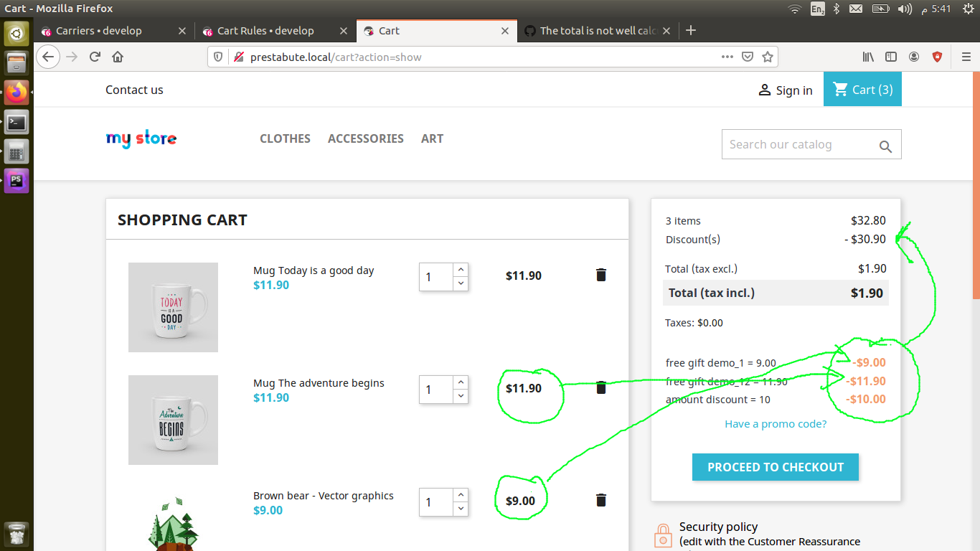The height and width of the screenshot is (551, 980).
Task: Toggle the Firefox sidebar
Action: [x=891, y=57]
